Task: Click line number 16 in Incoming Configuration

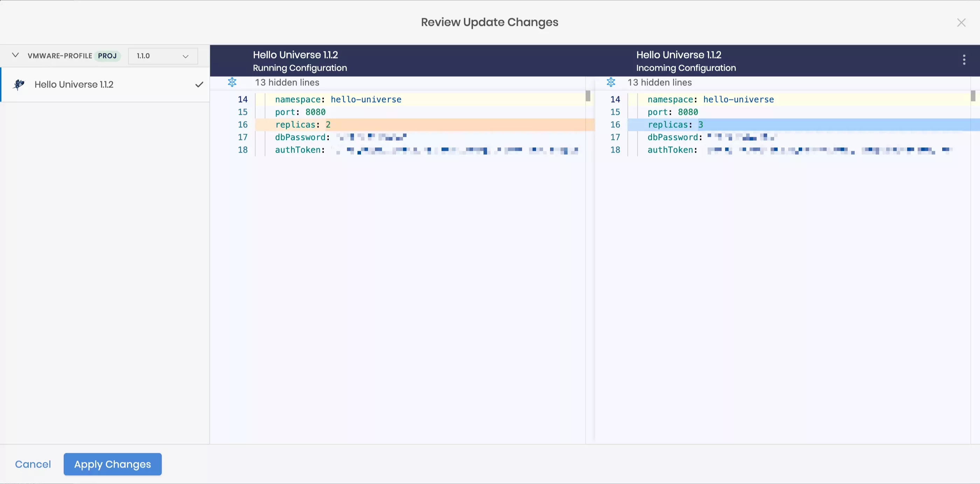Action: pos(615,125)
